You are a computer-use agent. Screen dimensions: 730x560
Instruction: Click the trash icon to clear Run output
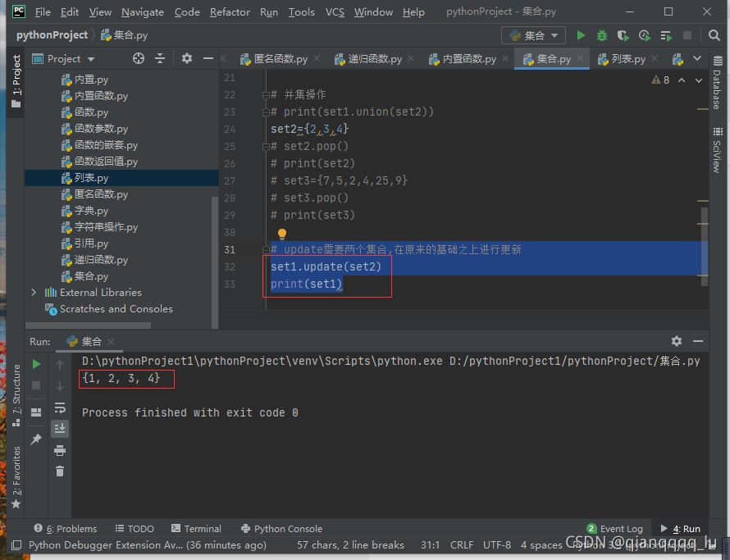(60, 471)
